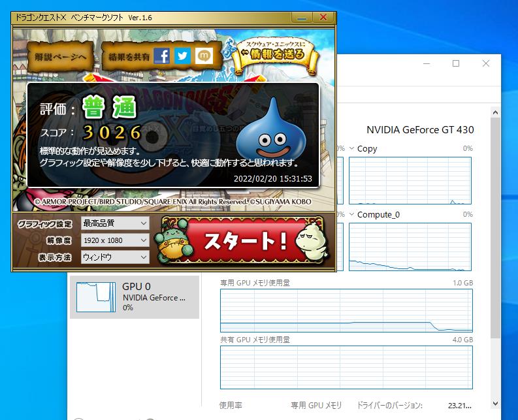Share result on Facebook icon
The image size is (518, 420).
(162, 56)
